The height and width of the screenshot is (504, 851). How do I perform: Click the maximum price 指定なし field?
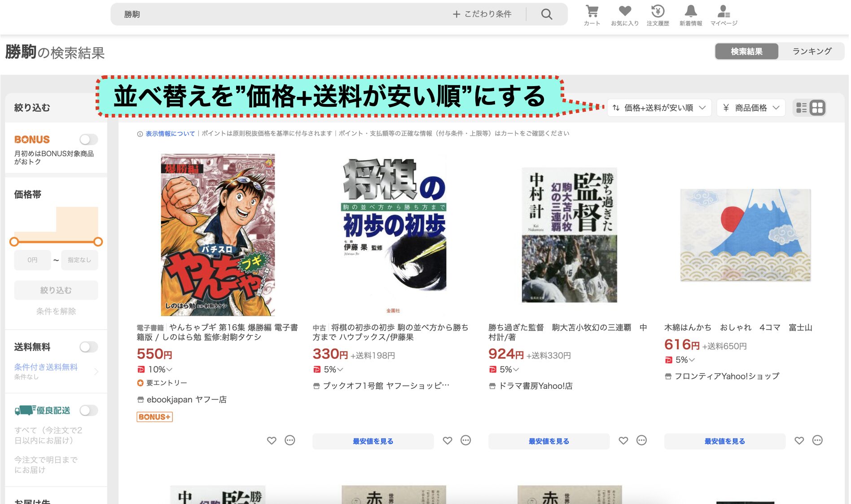click(79, 260)
